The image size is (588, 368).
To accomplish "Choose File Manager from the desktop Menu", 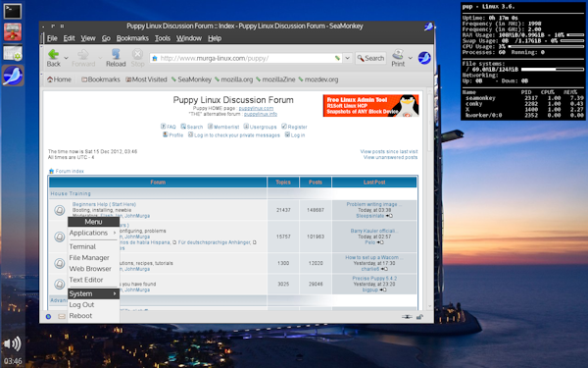I will (x=93, y=257).
